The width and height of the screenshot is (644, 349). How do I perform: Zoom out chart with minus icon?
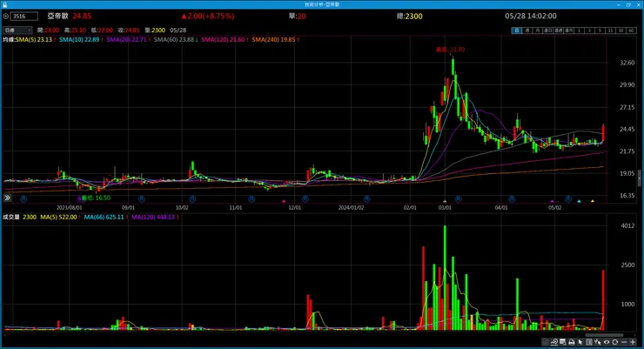coord(624,342)
